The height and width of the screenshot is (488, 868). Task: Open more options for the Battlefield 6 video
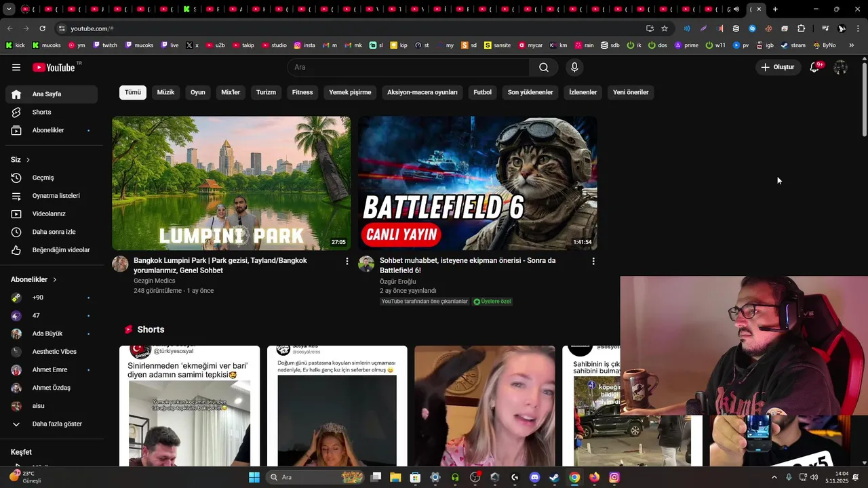(x=593, y=261)
